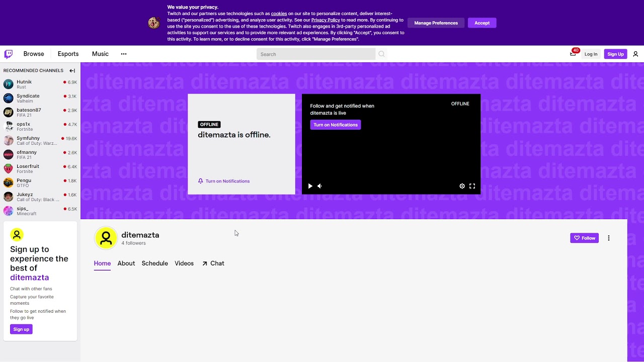Click the cookie icon in privacy banner
The image size is (644, 362).
pyautogui.click(x=154, y=23)
